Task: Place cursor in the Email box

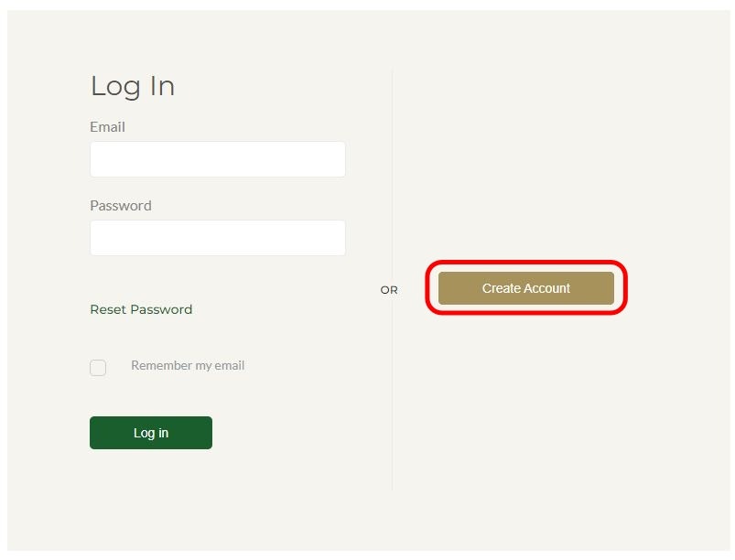Action: point(217,159)
